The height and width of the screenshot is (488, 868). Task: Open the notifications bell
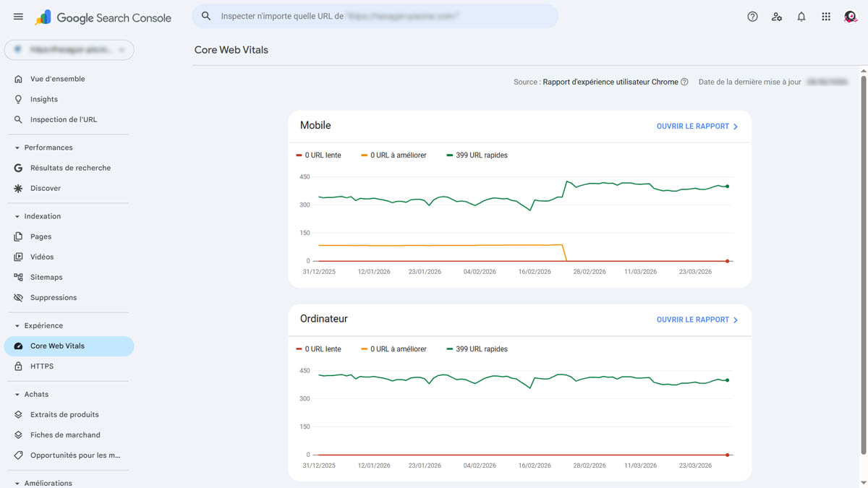point(801,17)
